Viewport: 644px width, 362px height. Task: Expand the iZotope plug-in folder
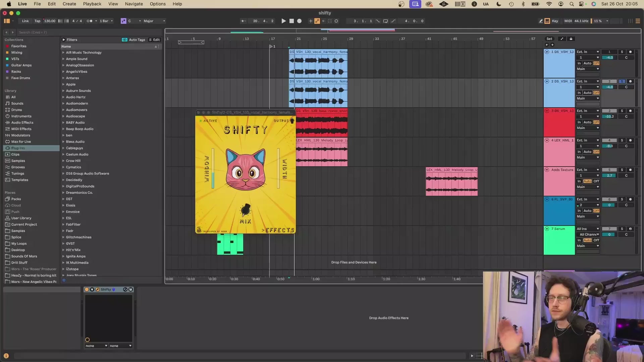pos(63,269)
